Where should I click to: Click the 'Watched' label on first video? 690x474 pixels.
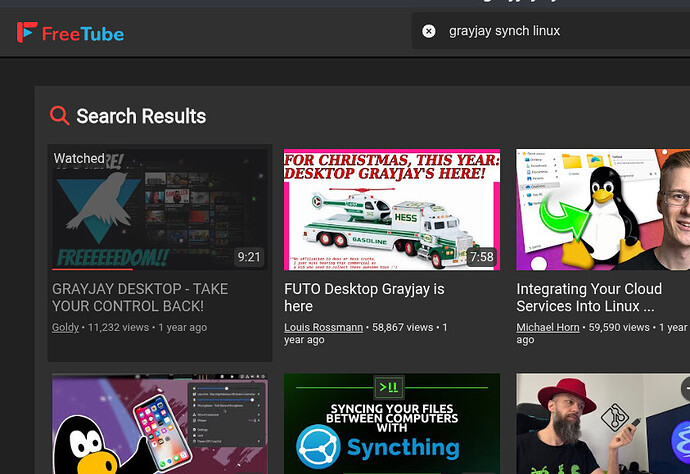pyautogui.click(x=79, y=158)
